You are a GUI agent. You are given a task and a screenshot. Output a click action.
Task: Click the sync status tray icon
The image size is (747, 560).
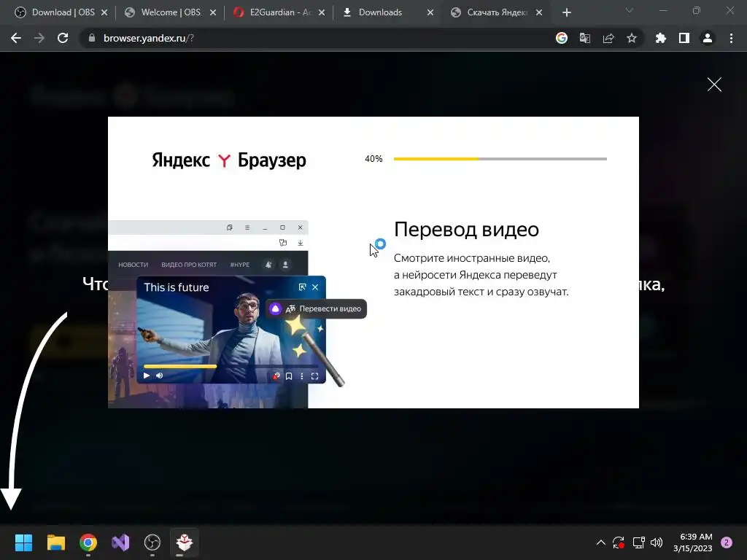tap(619, 542)
